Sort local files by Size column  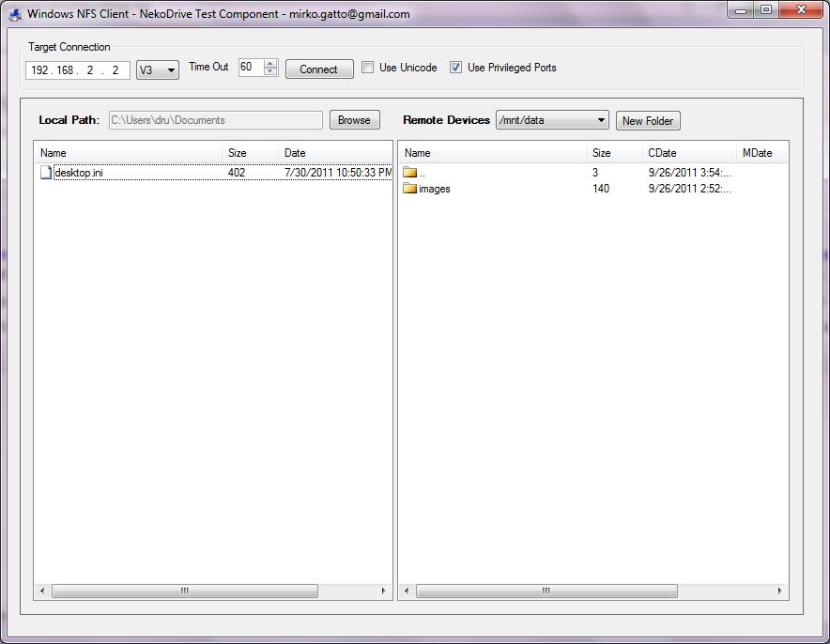tap(251, 153)
